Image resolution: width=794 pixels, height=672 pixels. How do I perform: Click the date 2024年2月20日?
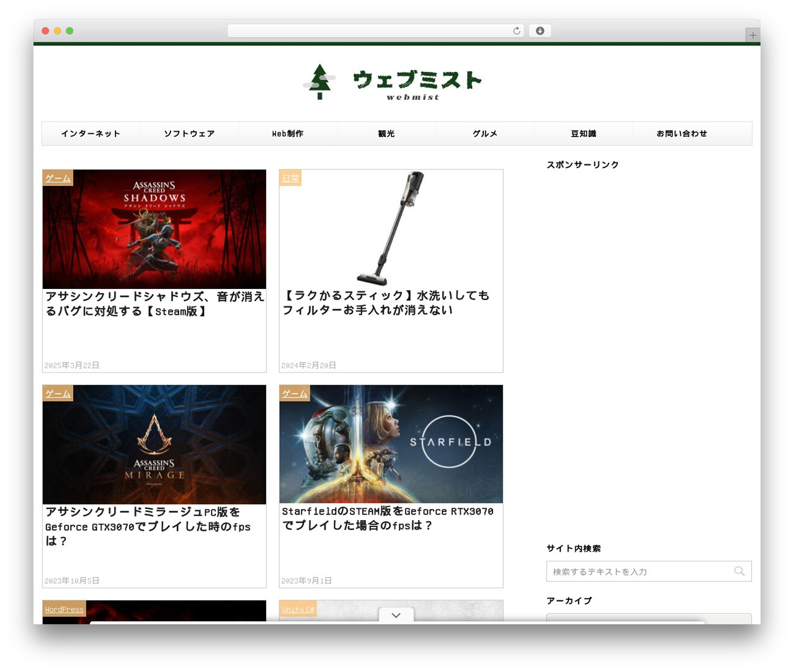pos(309,366)
